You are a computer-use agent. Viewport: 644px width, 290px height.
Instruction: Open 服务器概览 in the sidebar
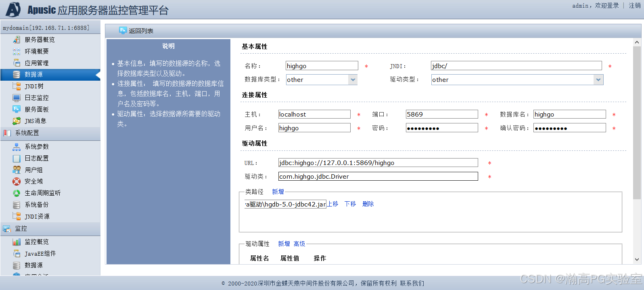point(40,40)
